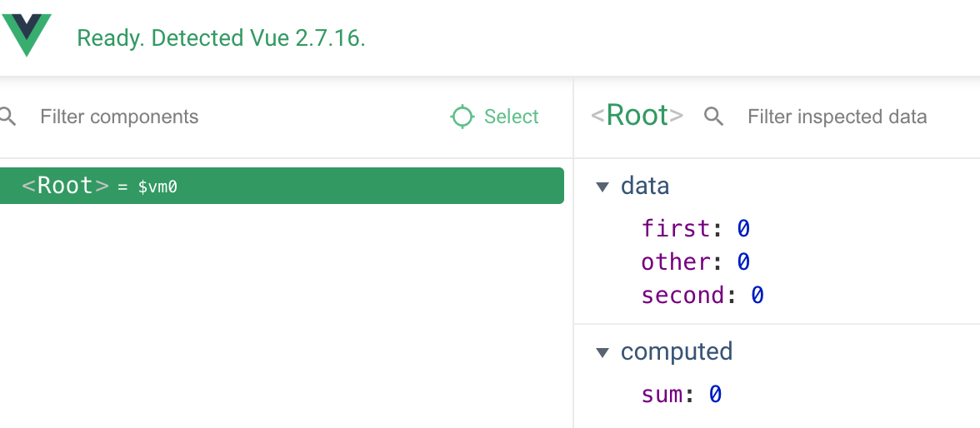Click the magnifier icon beside Filter components
980x428 pixels.
[x=7, y=117]
